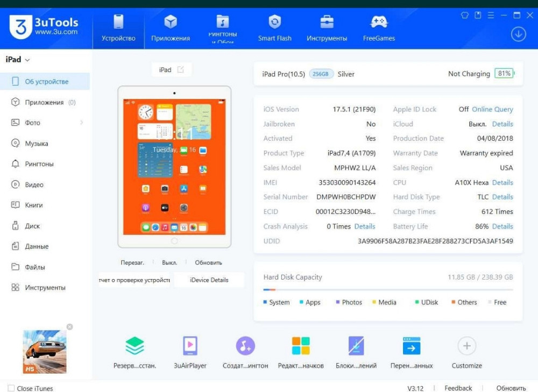Open the ringtone maker icon
538x392 pixels.
click(x=245, y=346)
